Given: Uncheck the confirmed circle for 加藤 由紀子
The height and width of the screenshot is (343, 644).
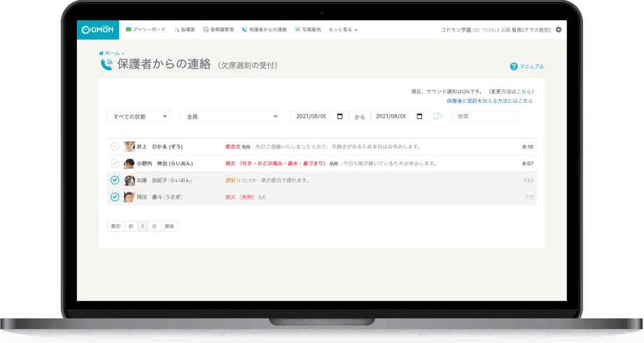Looking at the screenshot, I should [x=115, y=181].
